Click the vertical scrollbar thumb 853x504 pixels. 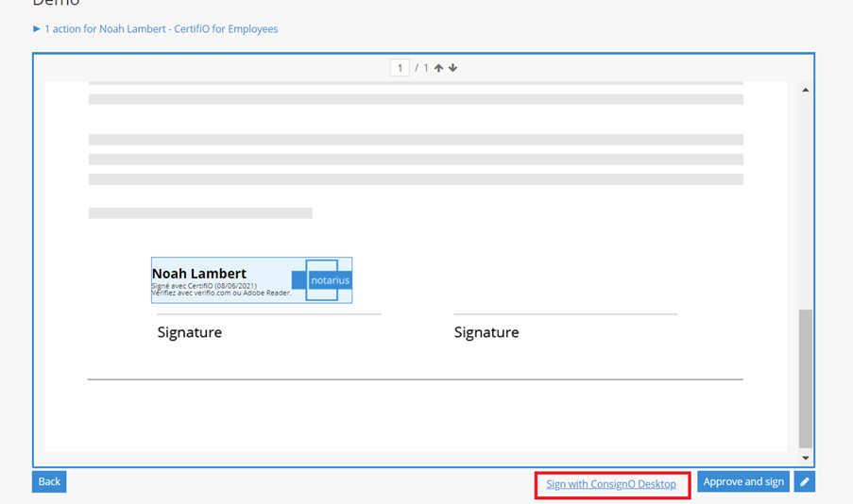(805, 378)
